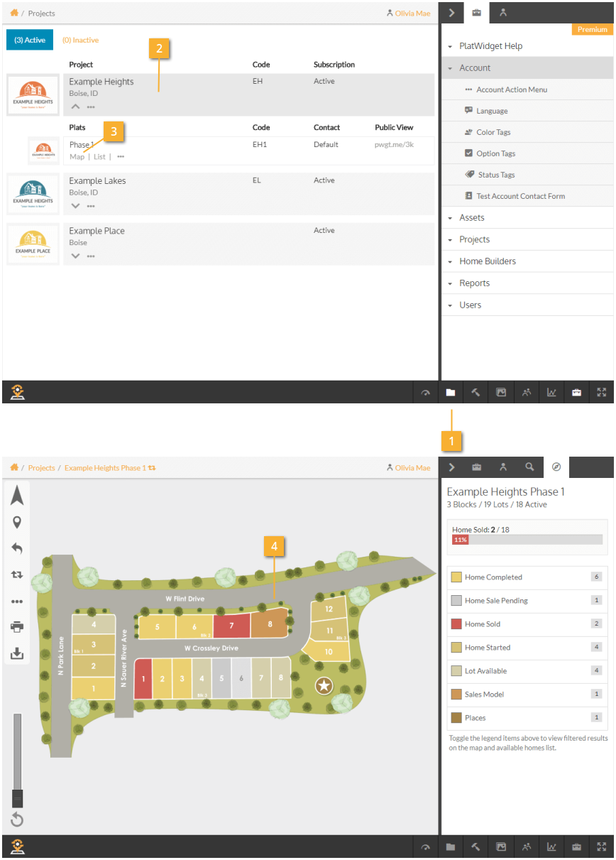The height and width of the screenshot is (860, 616).
Task: Expand the Example Lakes project row
Action: pos(76,206)
